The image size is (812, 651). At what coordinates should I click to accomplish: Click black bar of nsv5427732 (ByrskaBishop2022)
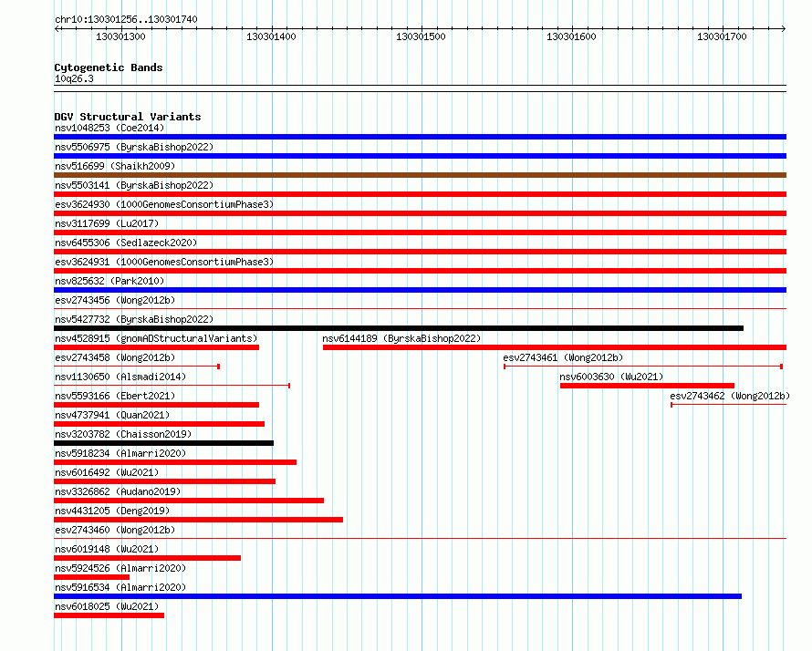pyautogui.click(x=399, y=328)
